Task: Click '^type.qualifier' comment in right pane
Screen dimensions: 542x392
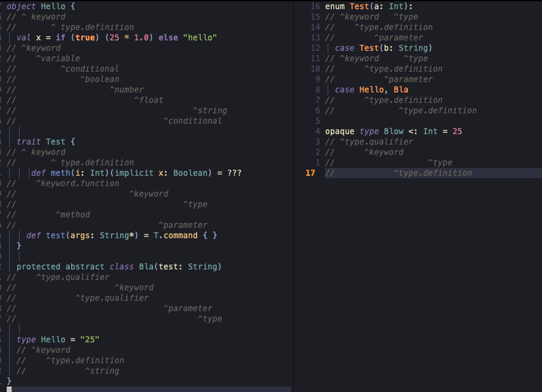Action: click(x=377, y=141)
